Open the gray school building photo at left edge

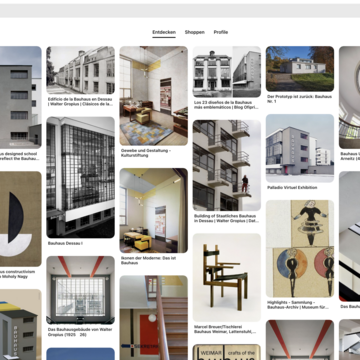coord(20,97)
